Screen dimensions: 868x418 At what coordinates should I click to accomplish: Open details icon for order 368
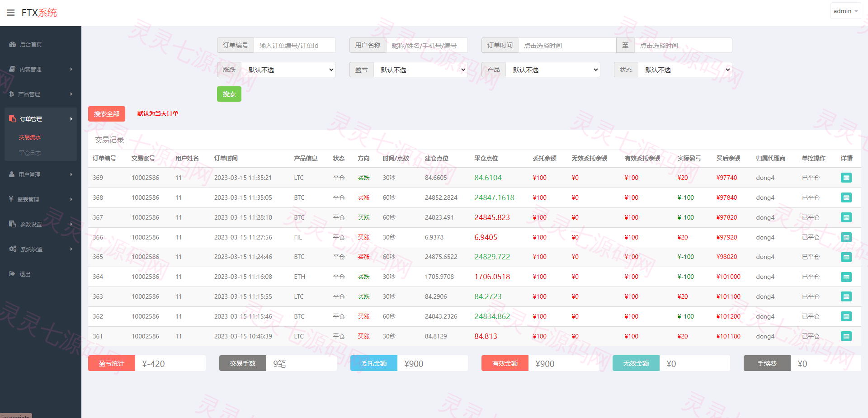tap(846, 197)
